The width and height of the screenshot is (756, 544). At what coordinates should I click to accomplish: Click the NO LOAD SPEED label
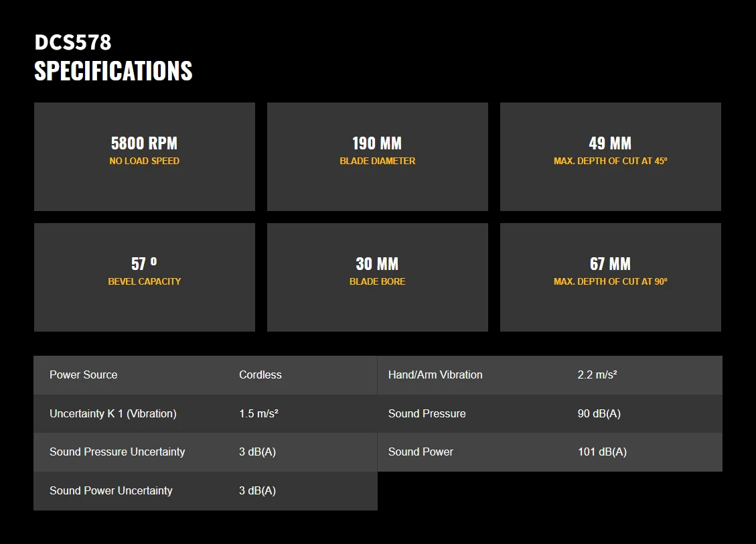tap(144, 161)
